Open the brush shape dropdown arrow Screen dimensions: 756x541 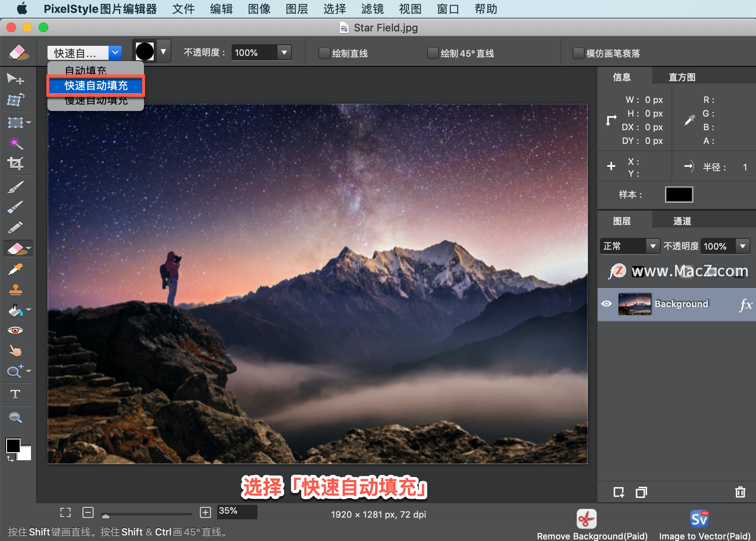[x=163, y=51]
